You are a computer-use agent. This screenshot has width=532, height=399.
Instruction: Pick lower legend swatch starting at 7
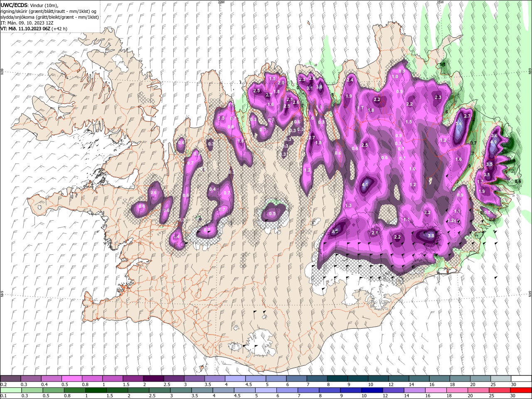pos(308,390)
